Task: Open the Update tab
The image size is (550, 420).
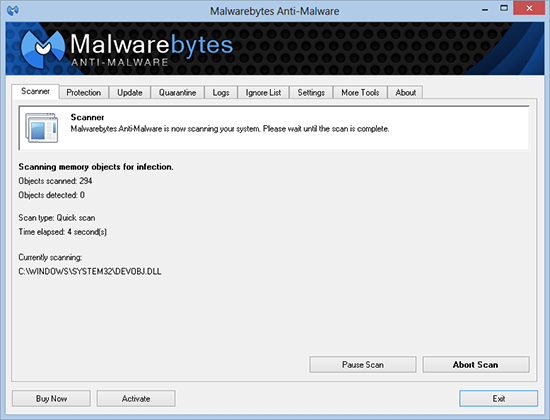Action: 129,93
